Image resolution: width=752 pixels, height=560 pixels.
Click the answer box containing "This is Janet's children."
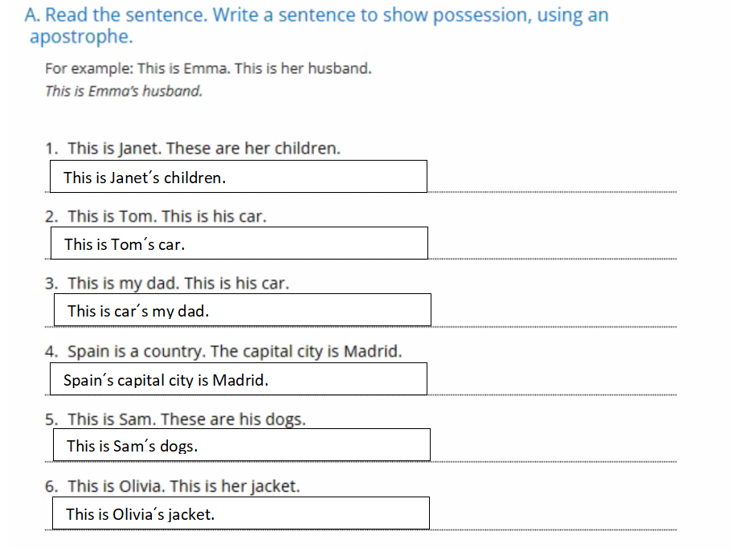(x=238, y=177)
